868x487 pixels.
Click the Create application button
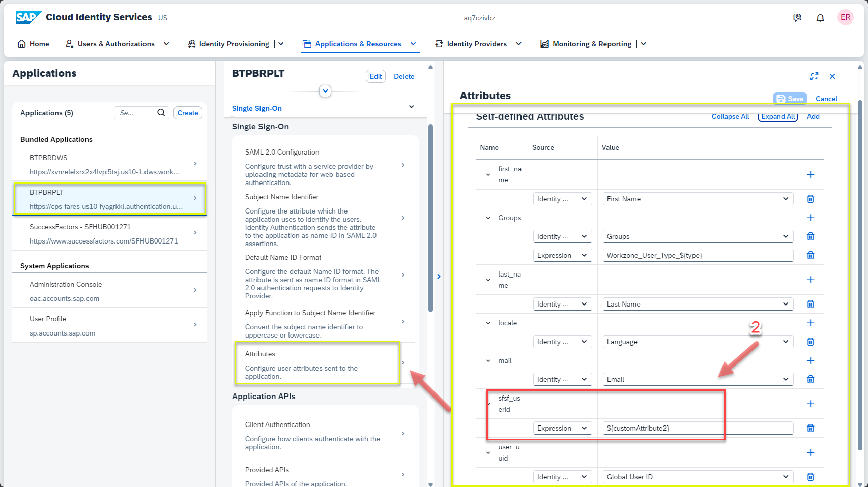(188, 113)
